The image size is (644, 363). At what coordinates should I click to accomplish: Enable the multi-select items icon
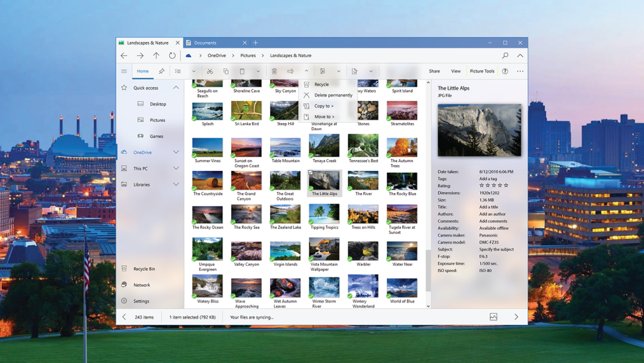(177, 71)
